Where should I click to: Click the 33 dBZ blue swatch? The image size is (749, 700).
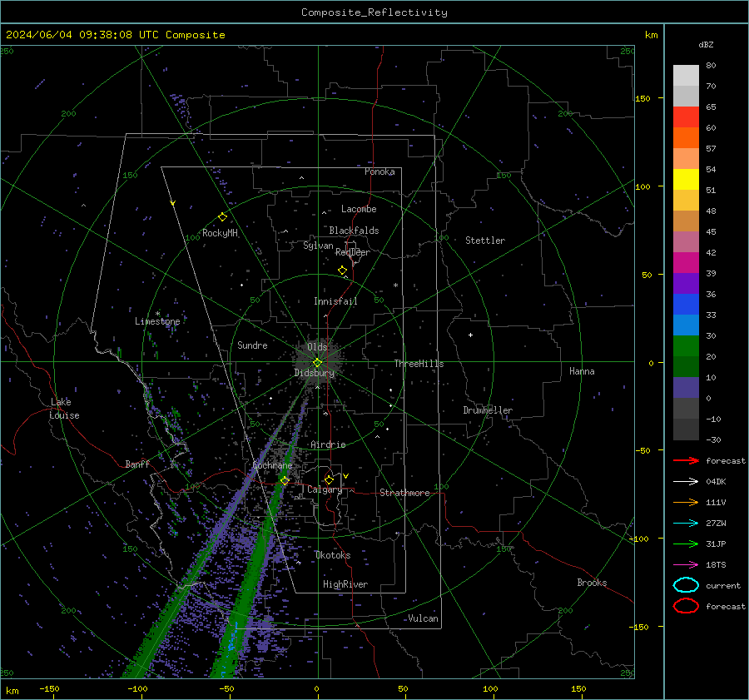[686, 304]
